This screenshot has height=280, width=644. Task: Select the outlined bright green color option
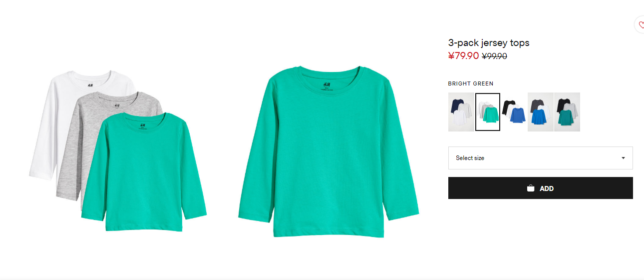pos(488,112)
